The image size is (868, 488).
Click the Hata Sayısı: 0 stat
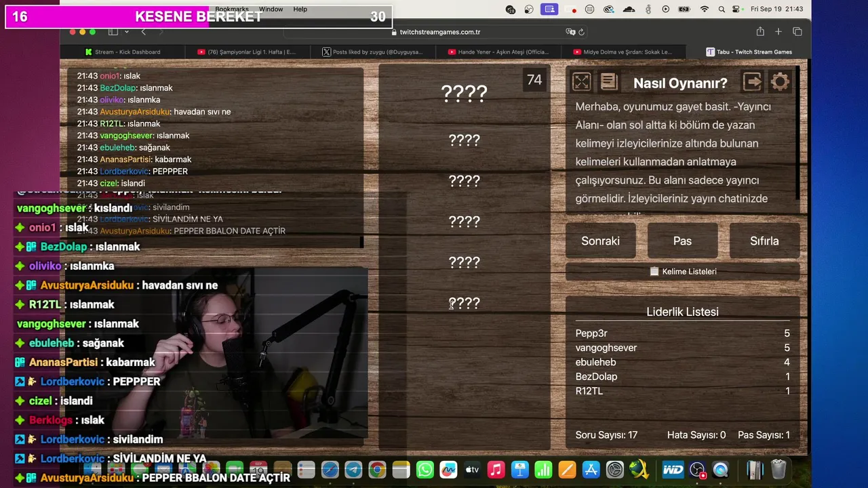(696, 435)
